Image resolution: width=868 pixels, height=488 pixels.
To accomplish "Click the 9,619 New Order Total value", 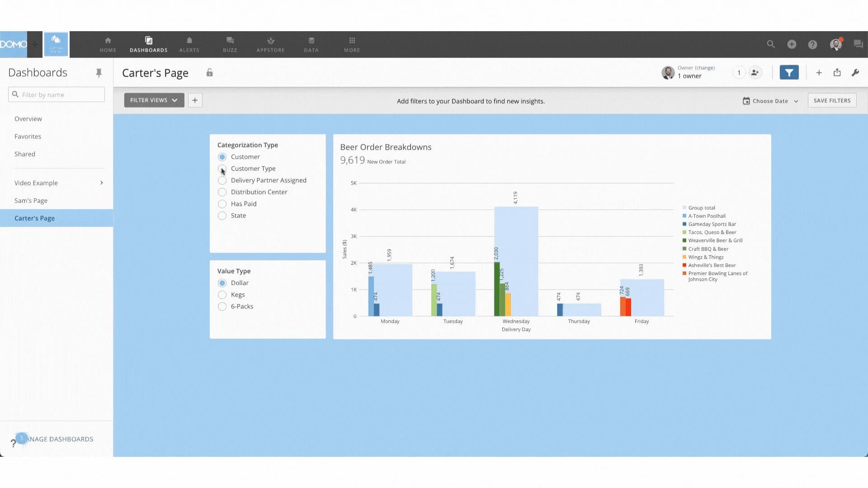I will [x=352, y=160].
